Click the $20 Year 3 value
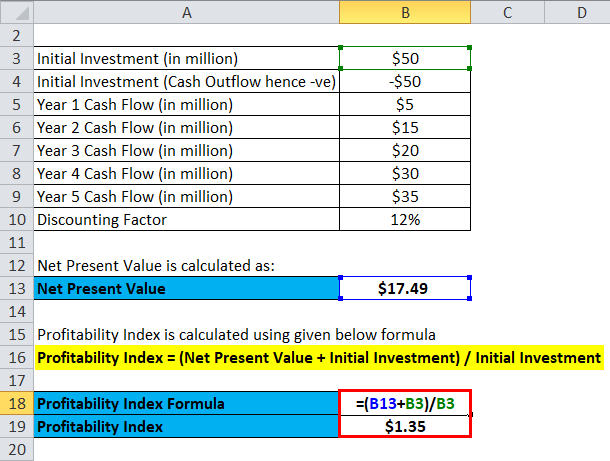This screenshot has width=610, height=461. point(405,150)
